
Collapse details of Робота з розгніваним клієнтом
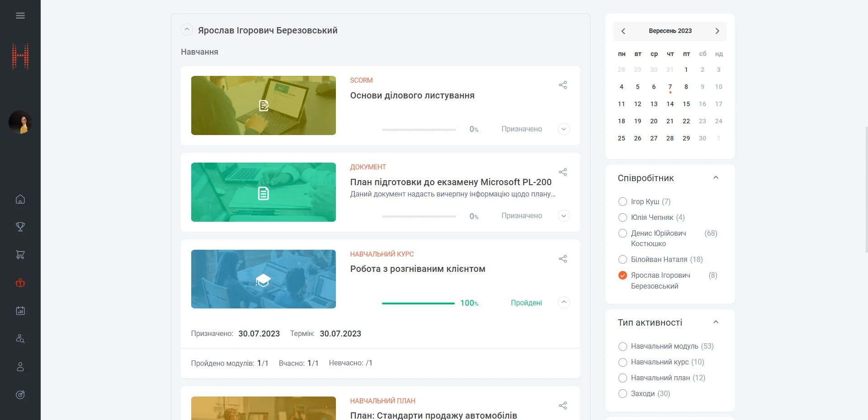click(564, 302)
